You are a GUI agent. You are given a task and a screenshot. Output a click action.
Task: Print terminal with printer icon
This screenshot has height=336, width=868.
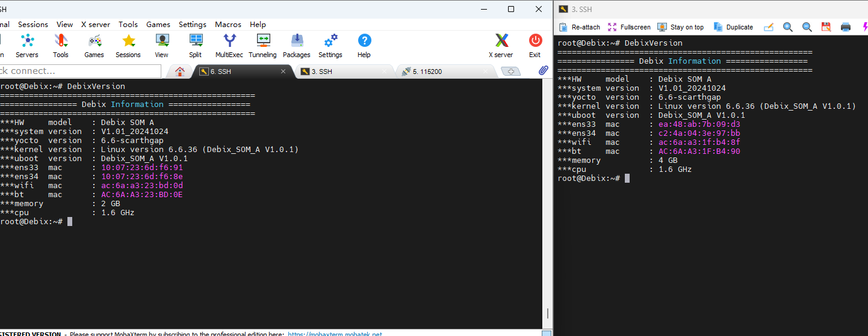point(846,27)
